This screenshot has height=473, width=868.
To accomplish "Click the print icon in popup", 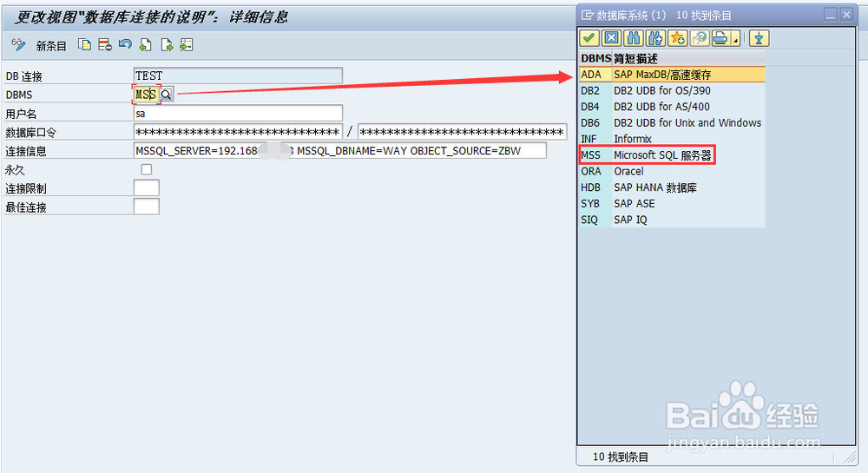I will [720, 38].
